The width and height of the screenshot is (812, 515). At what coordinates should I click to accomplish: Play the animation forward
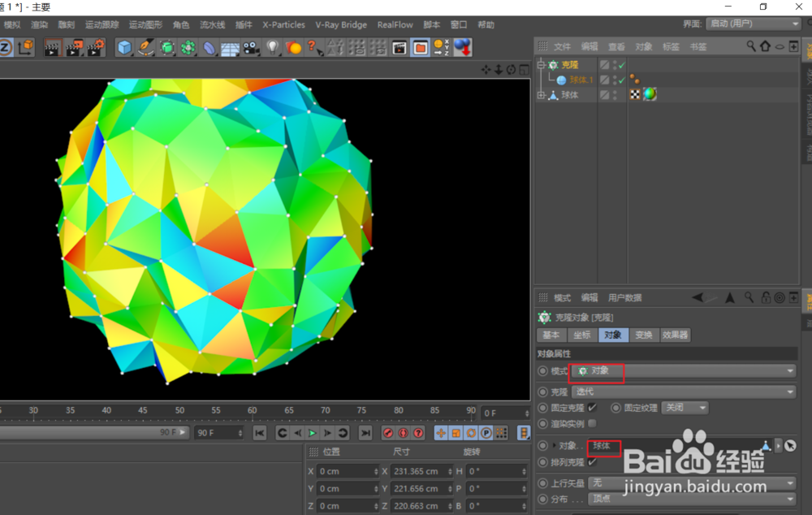point(313,433)
